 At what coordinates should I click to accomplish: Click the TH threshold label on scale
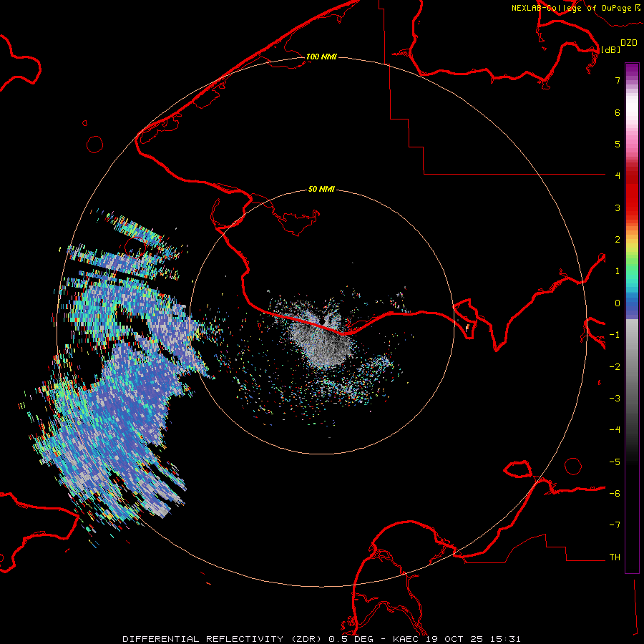coord(615,557)
